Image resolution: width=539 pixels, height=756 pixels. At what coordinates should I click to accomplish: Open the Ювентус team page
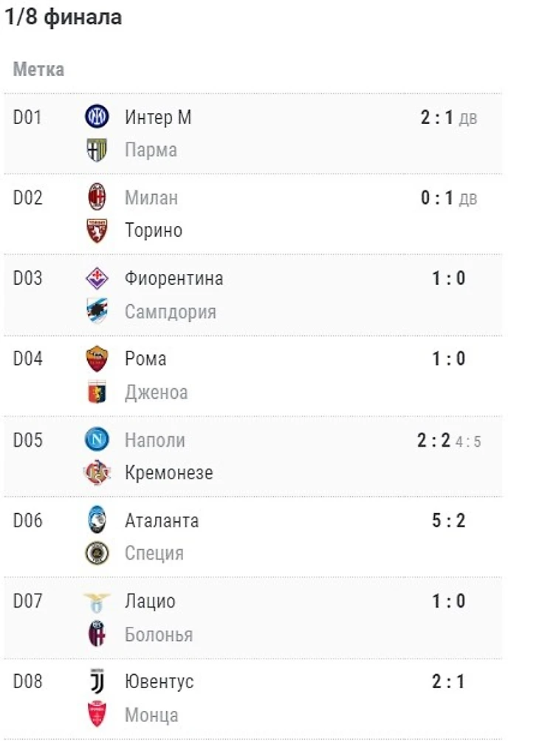click(159, 681)
